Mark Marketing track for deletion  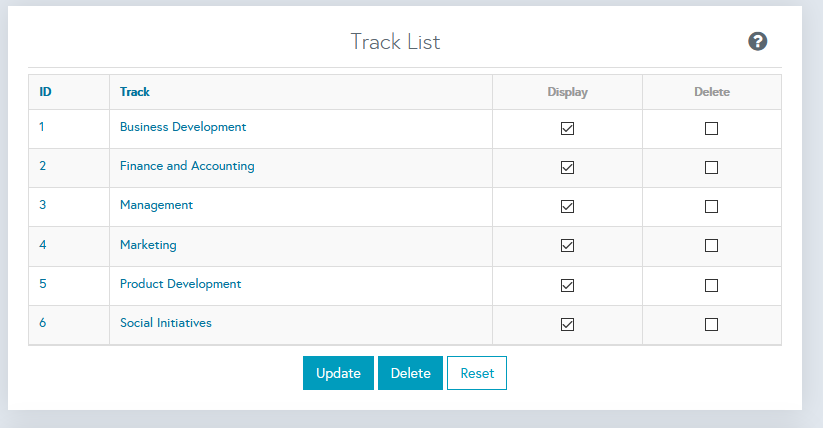click(711, 246)
